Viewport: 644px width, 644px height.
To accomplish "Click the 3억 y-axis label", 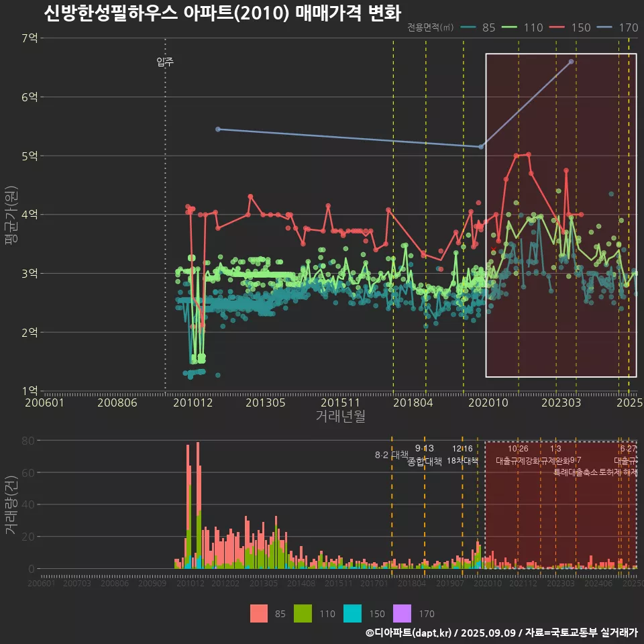I will 30,273.
